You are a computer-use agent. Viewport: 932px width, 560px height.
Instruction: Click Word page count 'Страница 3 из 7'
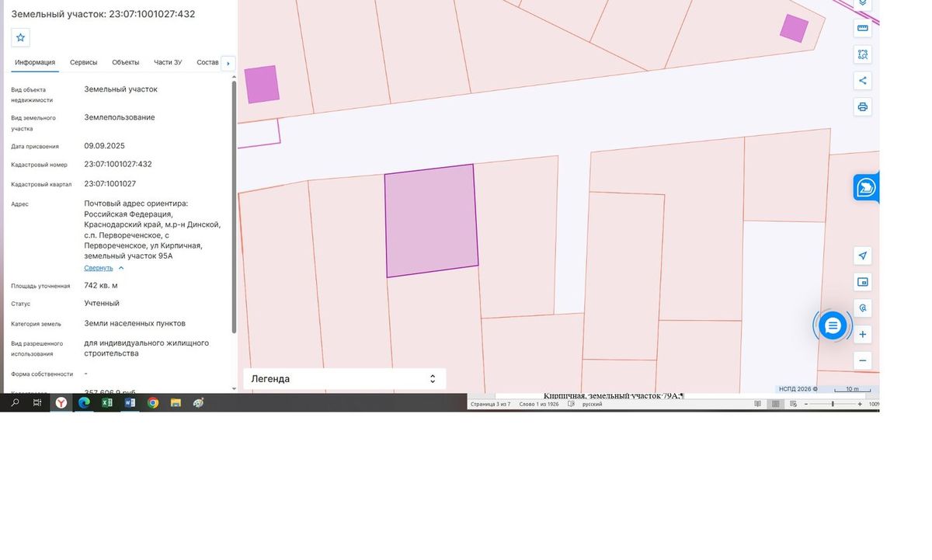[489, 404]
